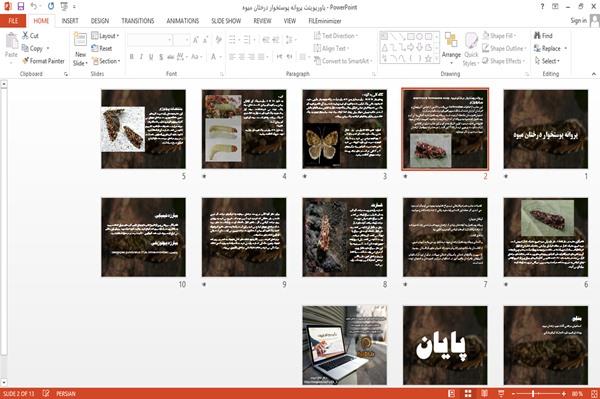Click the Undo icon
The height and width of the screenshot is (399, 600).
pyautogui.click(x=34, y=7)
